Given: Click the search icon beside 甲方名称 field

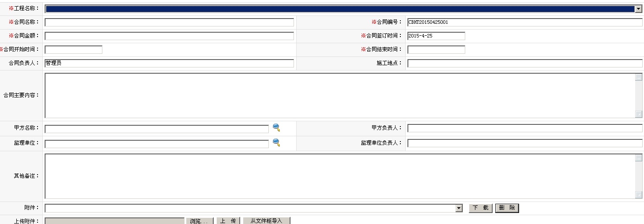Looking at the screenshot, I should pos(276,128).
